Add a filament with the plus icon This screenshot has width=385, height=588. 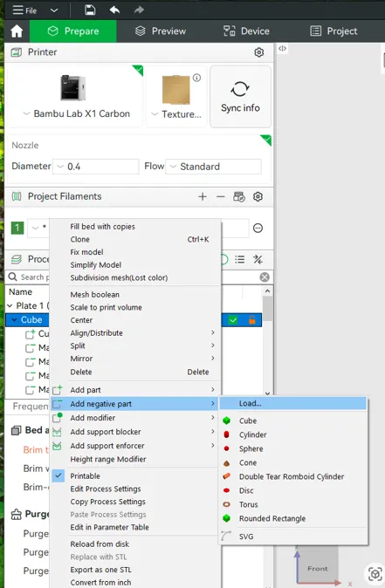(203, 196)
